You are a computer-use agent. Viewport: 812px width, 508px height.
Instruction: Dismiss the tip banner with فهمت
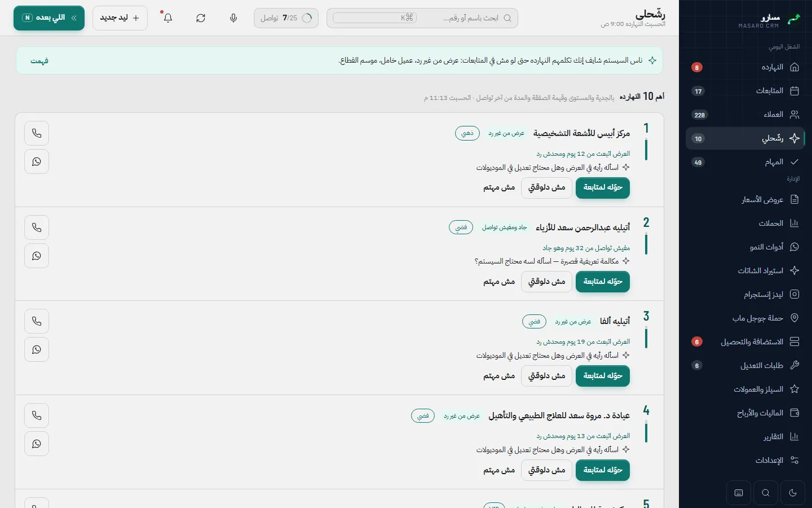(x=39, y=60)
